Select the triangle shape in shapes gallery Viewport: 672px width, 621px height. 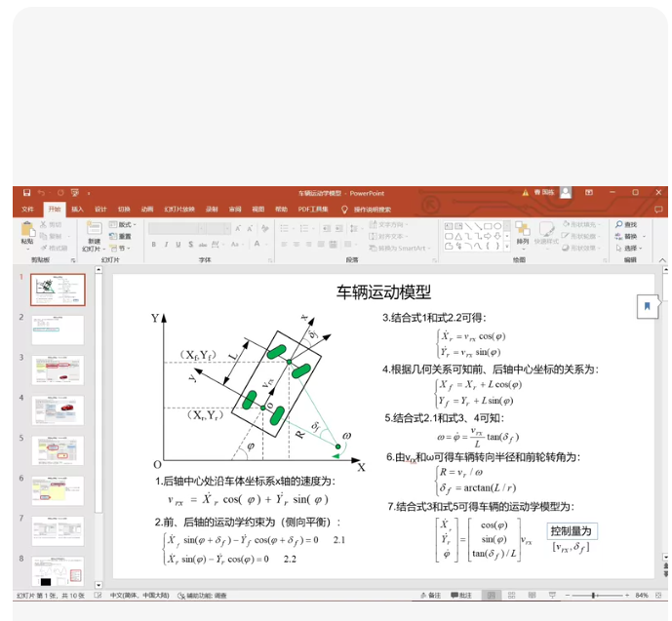pyautogui.click(x=458, y=236)
